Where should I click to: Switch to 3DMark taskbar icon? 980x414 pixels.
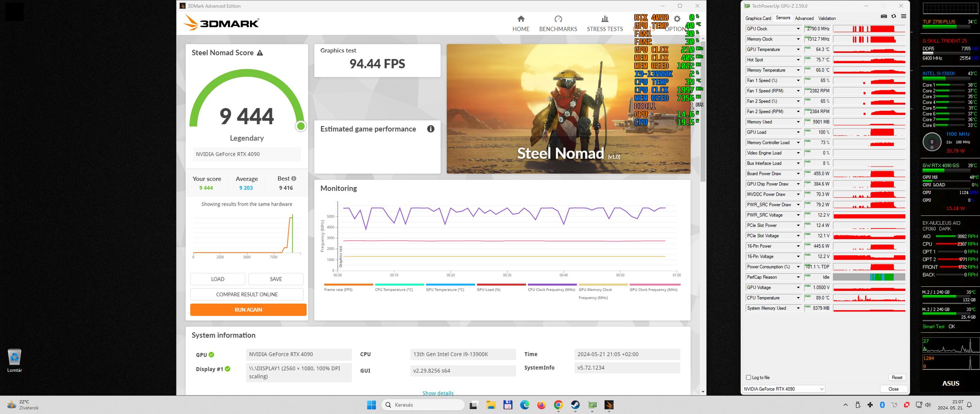(x=609, y=405)
